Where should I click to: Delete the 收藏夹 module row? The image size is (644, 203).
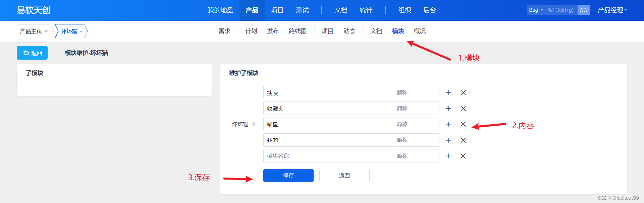click(463, 108)
